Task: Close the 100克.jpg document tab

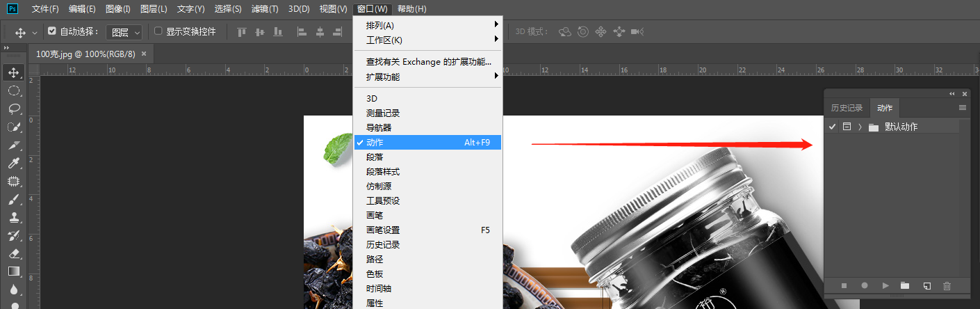Action: [144, 54]
